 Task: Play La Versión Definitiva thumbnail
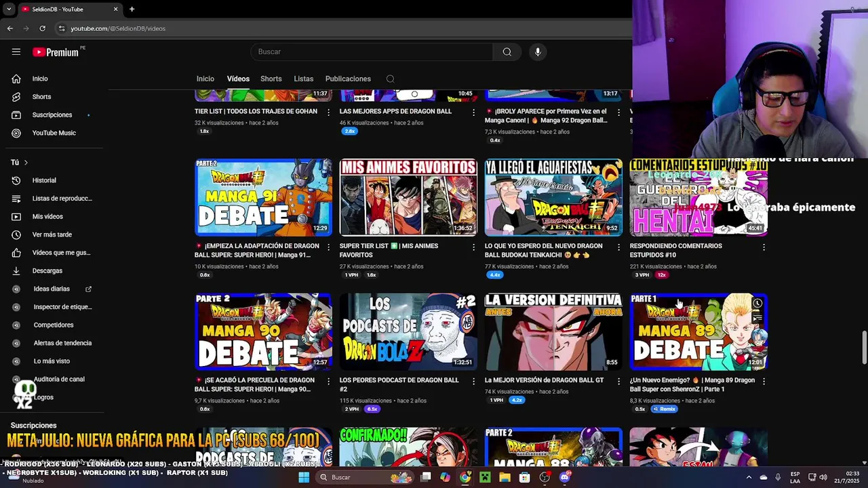point(553,332)
